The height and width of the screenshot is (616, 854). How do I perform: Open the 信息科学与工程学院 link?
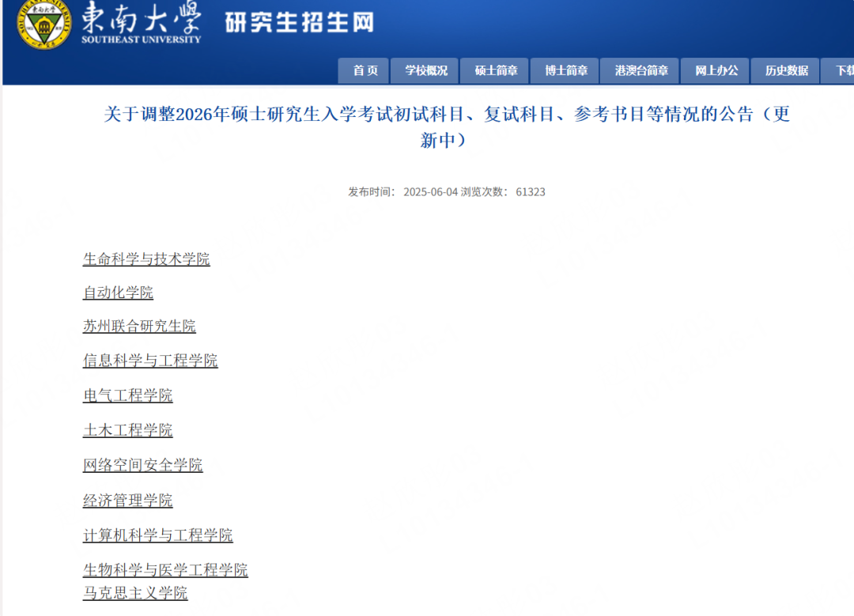150,361
